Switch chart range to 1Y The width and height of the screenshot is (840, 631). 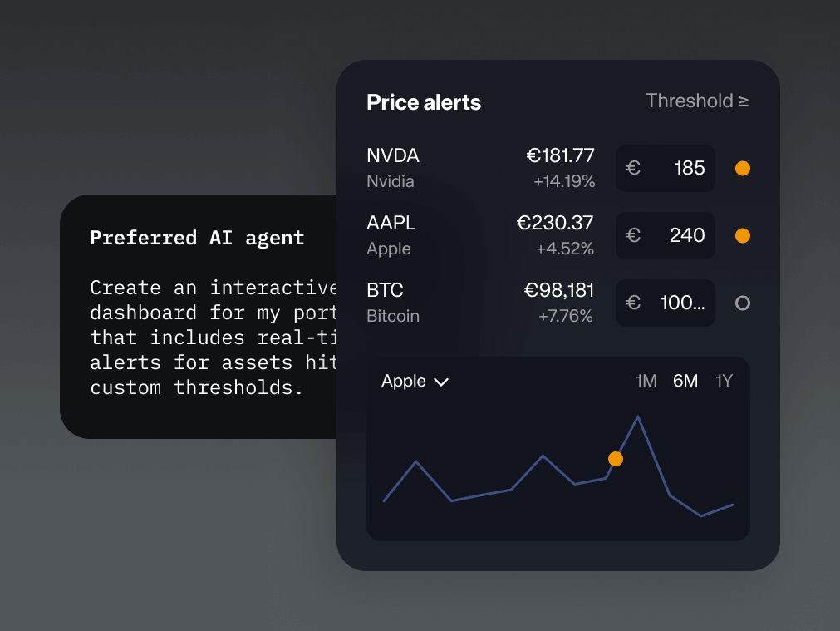(x=724, y=381)
